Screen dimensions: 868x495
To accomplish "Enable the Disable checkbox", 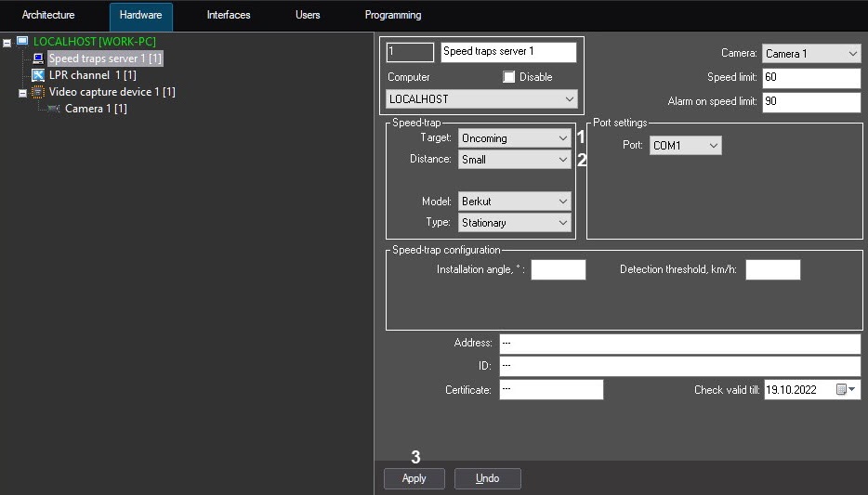I will 509,77.
